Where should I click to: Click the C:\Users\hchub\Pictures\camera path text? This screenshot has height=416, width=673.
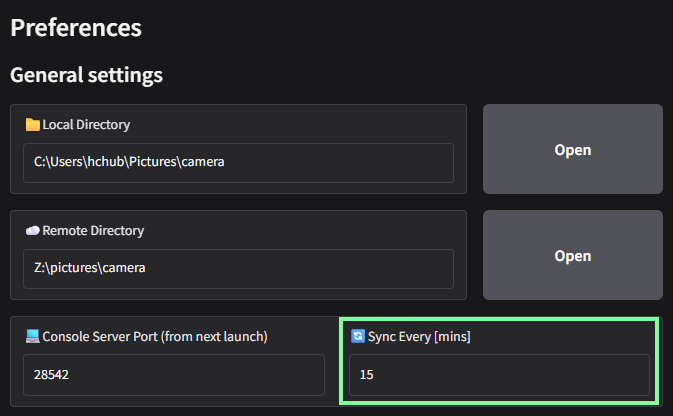129,162
